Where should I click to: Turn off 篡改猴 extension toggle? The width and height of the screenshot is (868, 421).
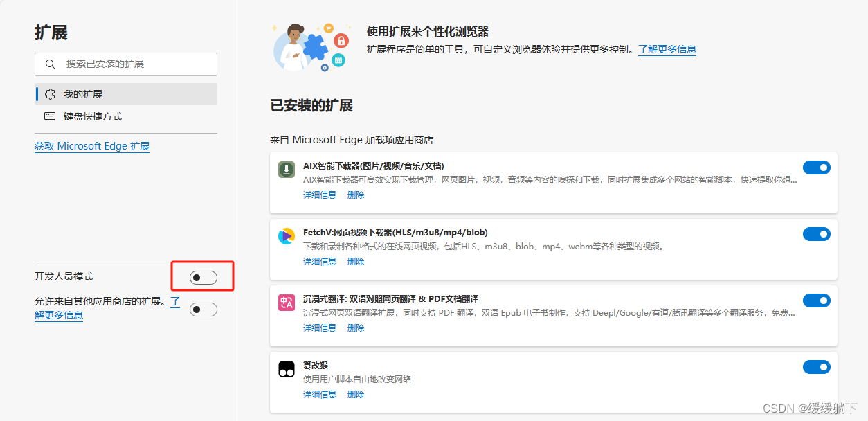pyautogui.click(x=817, y=367)
